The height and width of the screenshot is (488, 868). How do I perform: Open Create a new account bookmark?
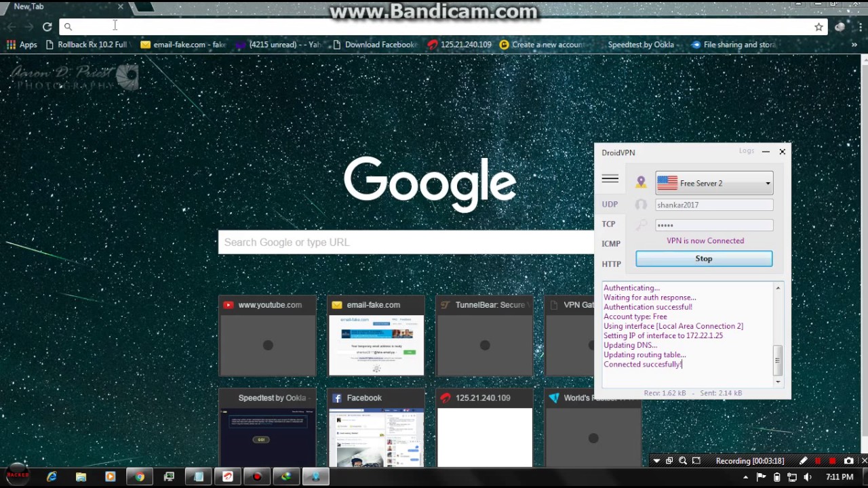(x=542, y=45)
